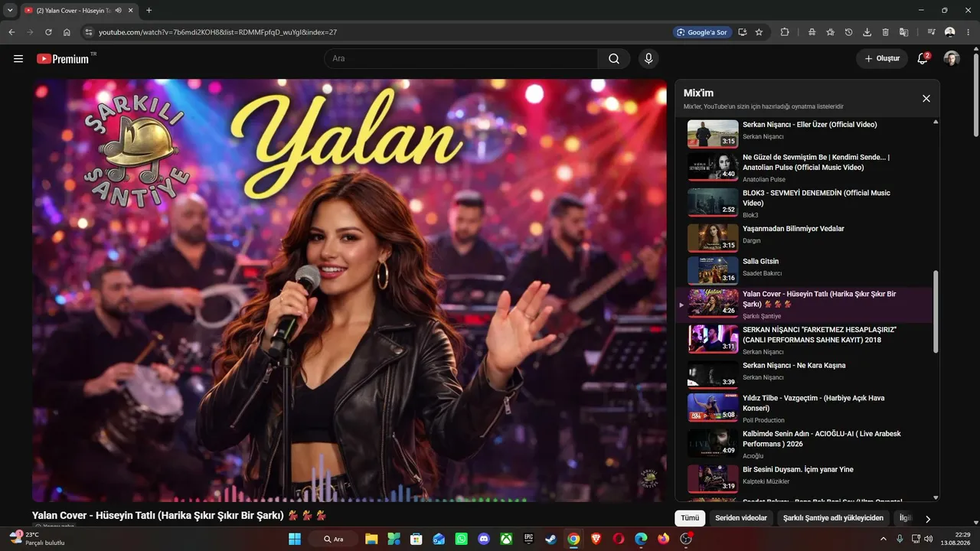Open WhatsApp from the taskbar
This screenshot has height=551, width=980.
pyautogui.click(x=461, y=539)
